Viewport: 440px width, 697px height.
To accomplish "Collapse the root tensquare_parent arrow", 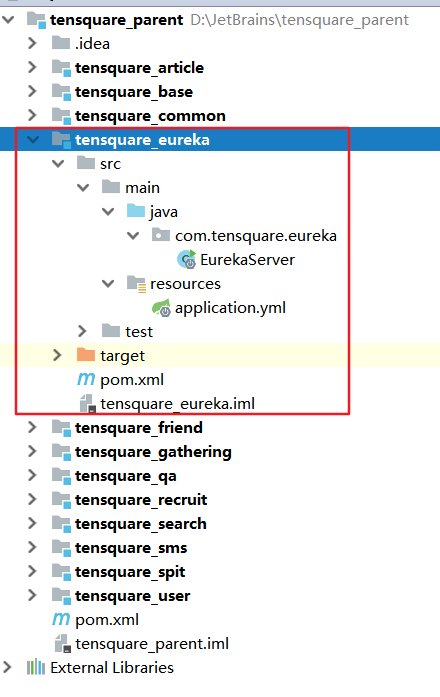I will [8, 20].
